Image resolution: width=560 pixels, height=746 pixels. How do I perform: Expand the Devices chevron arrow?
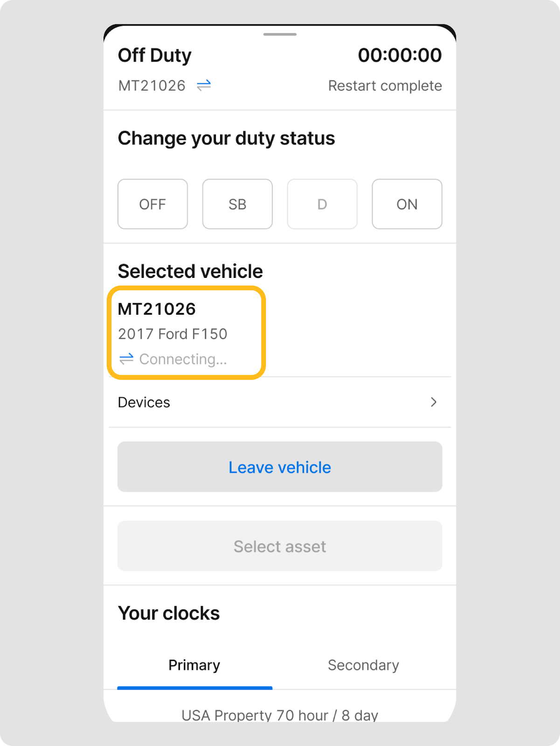[x=433, y=402]
